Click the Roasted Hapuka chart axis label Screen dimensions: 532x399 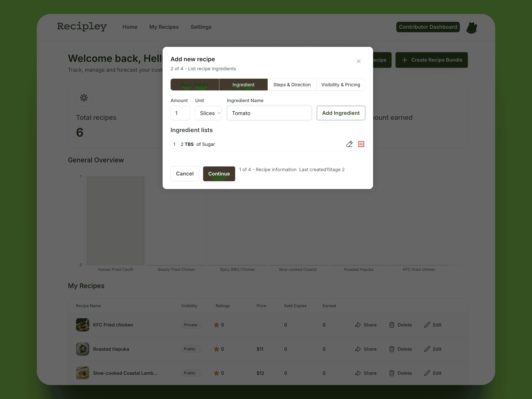359,269
